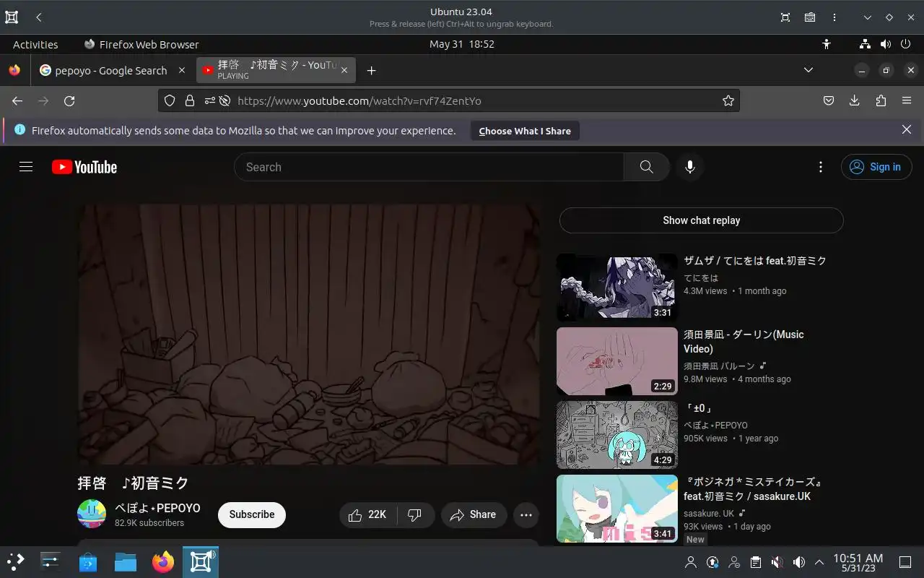This screenshot has height=578, width=924.
Task: Like the video with thumbs-up 22K
Action: pos(367,514)
